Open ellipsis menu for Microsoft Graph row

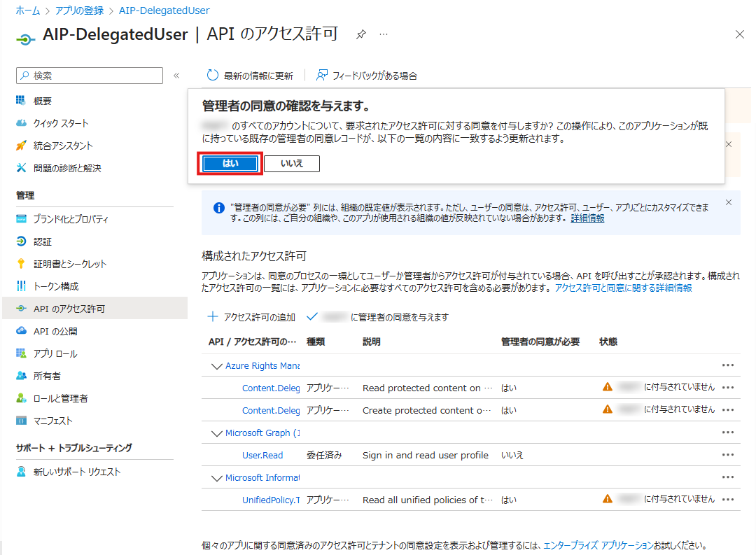pos(728,432)
